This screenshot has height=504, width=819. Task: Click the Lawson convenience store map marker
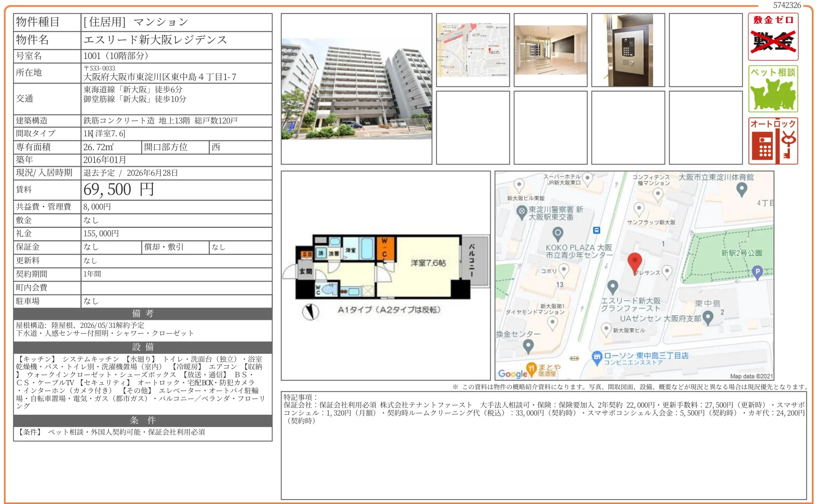coord(596,357)
